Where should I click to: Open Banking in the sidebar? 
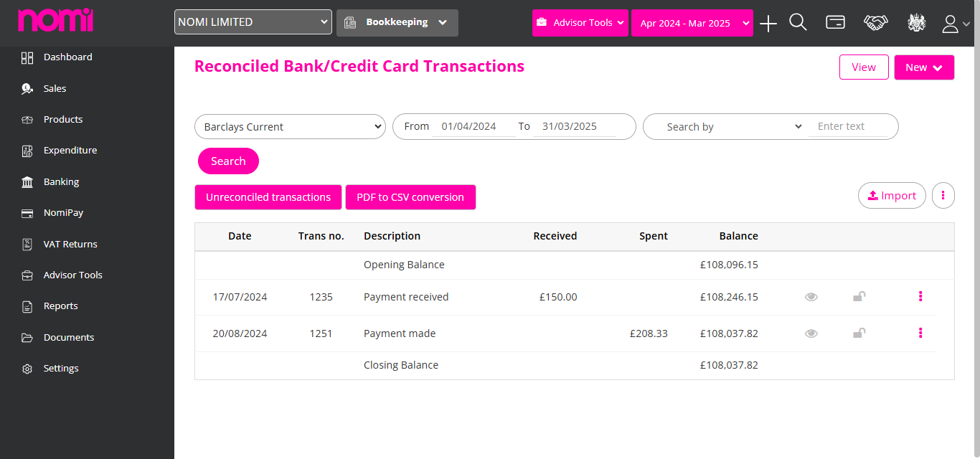tap(61, 181)
